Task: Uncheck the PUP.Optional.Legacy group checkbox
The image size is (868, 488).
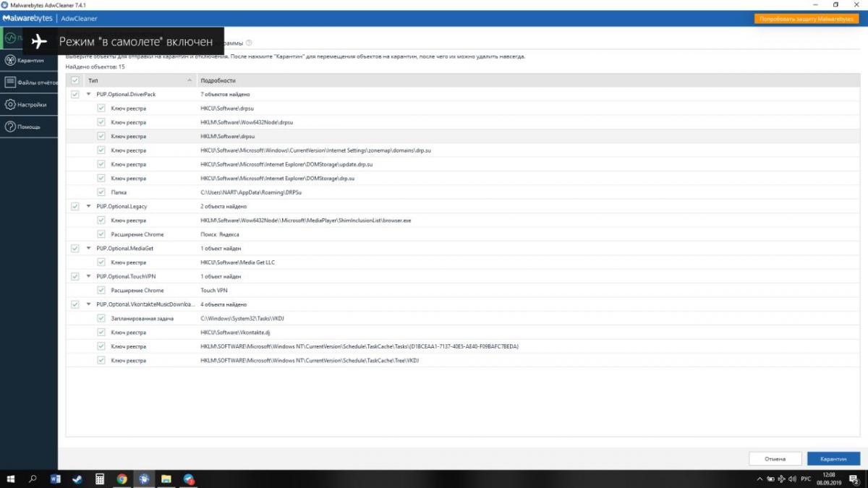Action: (x=75, y=206)
